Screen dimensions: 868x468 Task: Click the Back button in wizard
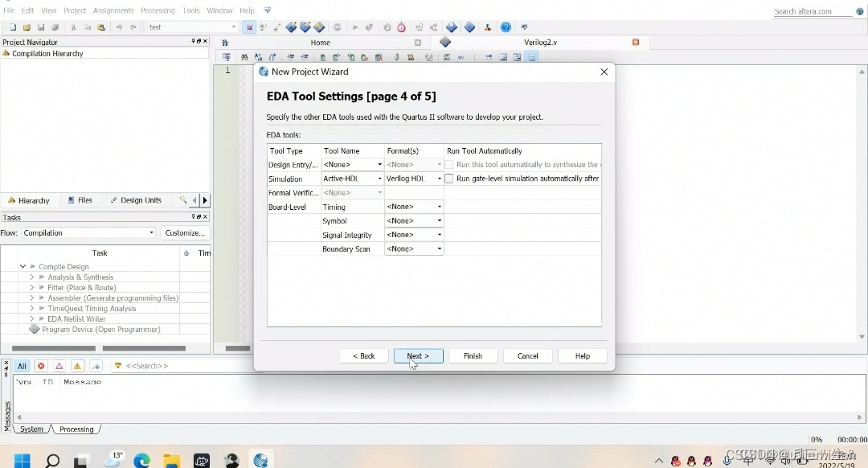click(x=364, y=356)
